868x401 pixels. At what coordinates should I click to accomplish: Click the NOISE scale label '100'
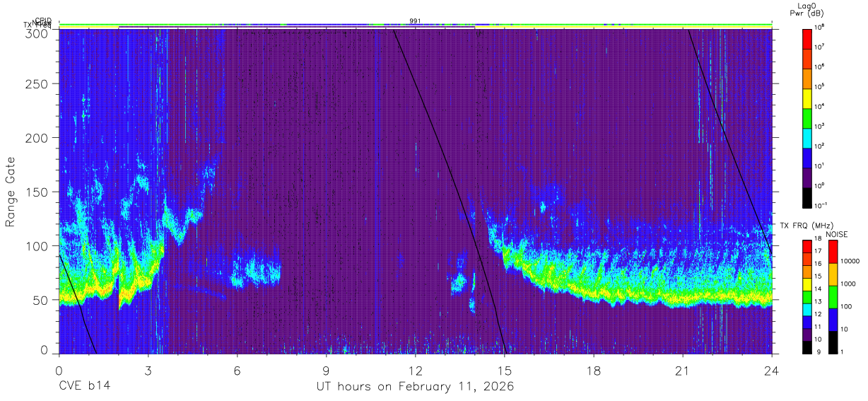point(847,308)
